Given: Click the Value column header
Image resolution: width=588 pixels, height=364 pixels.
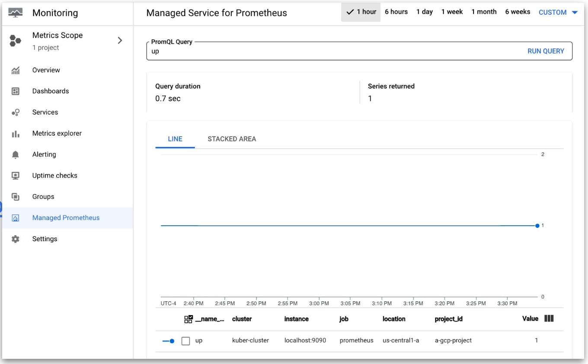Looking at the screenshot, I should pos(530,319).
